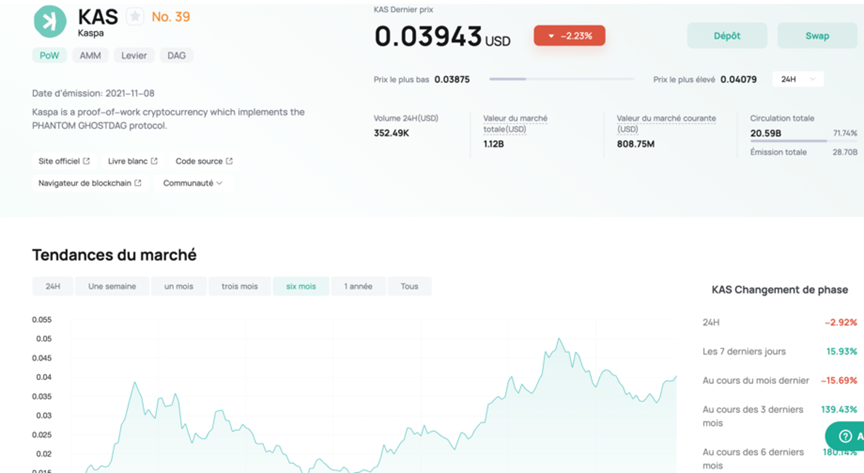Click the Levier tag

click(x=134, y=56)
